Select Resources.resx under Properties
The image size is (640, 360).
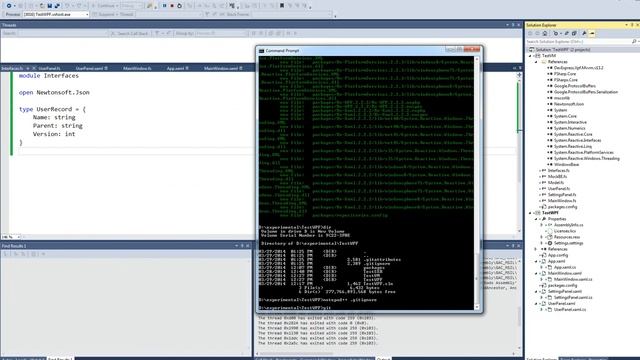pyautogui.click(x=567, y=237)
